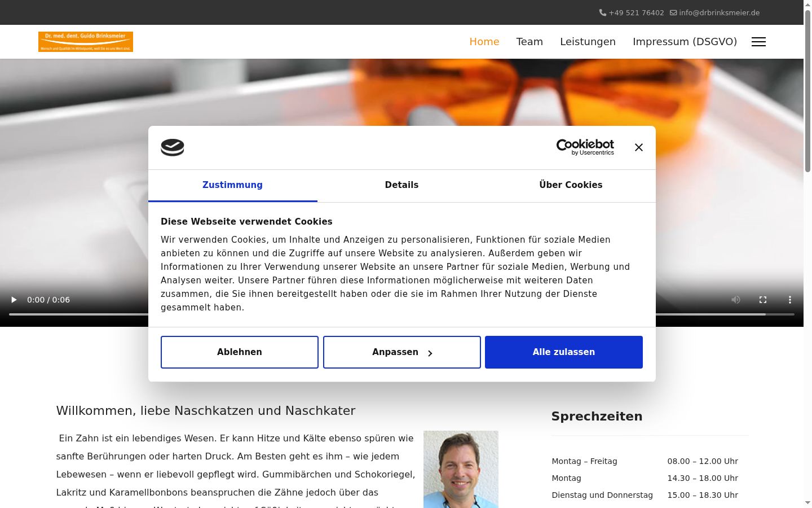Viewport: 812px width, 508px height.
Task: Click the envelope email icon
Action: coord(673,12)
